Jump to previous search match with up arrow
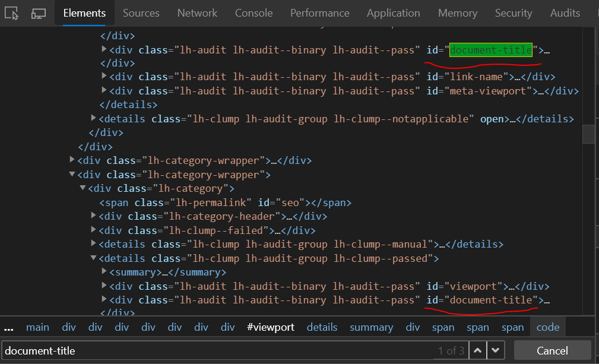This screenshot has width=599, height=364. point(478,350)
